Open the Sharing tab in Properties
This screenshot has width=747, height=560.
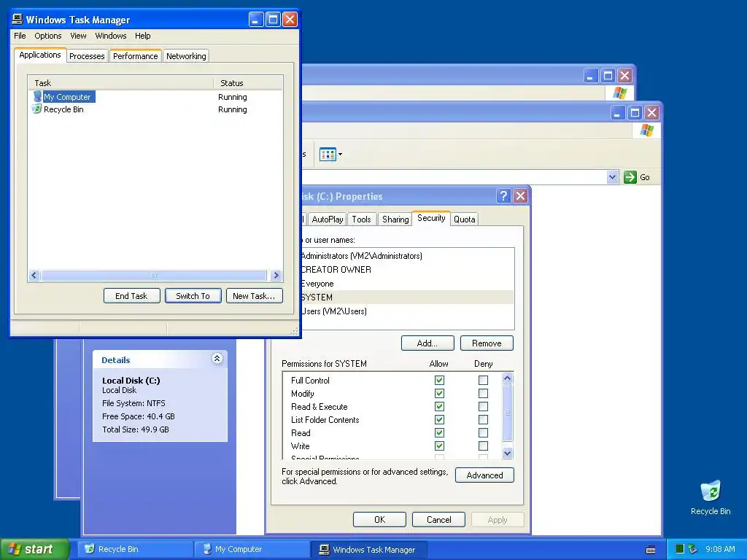pyautogui.click(x=395, y=219)
